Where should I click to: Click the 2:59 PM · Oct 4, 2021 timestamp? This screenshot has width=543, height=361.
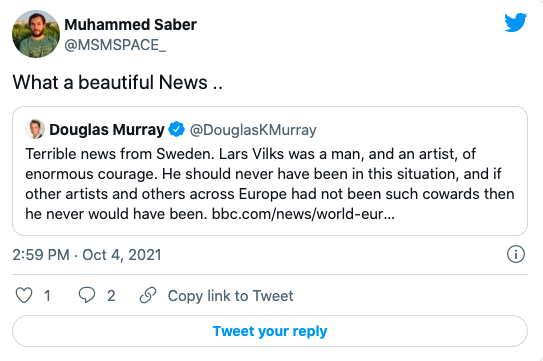pyautogui.click(x=87, y=255)
